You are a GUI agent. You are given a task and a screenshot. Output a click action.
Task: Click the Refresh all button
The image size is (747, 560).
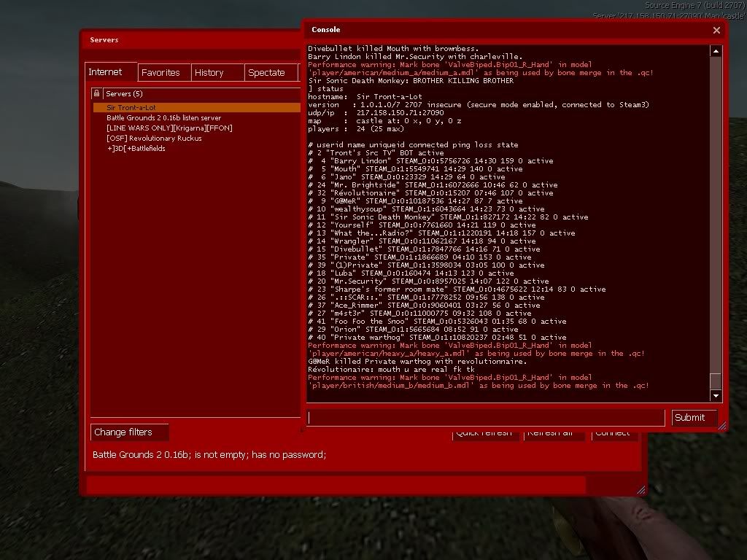[554, 435]
